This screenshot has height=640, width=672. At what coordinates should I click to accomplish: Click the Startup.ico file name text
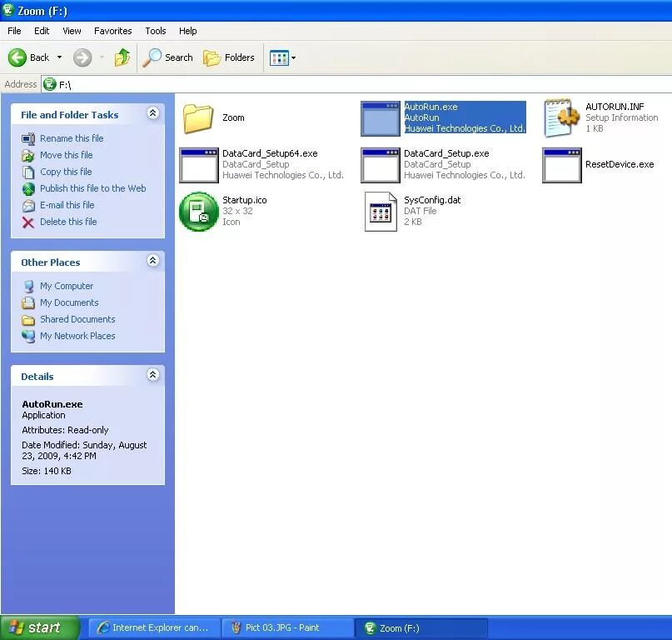coord(244,200)
